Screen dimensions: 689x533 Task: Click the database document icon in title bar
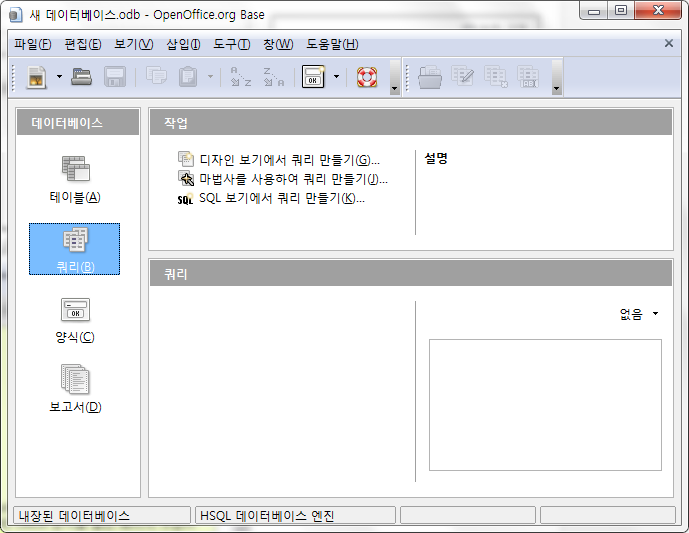[x=15, y=15]
